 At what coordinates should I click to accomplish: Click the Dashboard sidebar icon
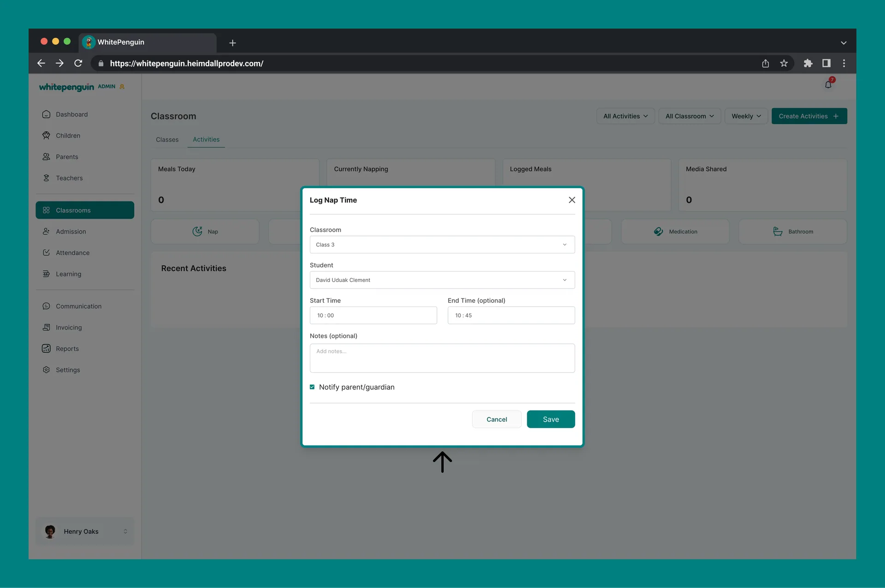point(46,114)
